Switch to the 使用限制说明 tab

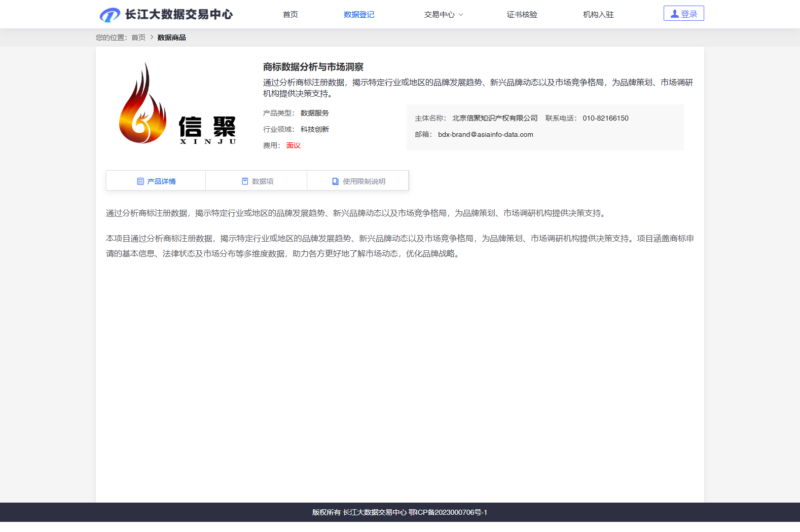(358, 181)
